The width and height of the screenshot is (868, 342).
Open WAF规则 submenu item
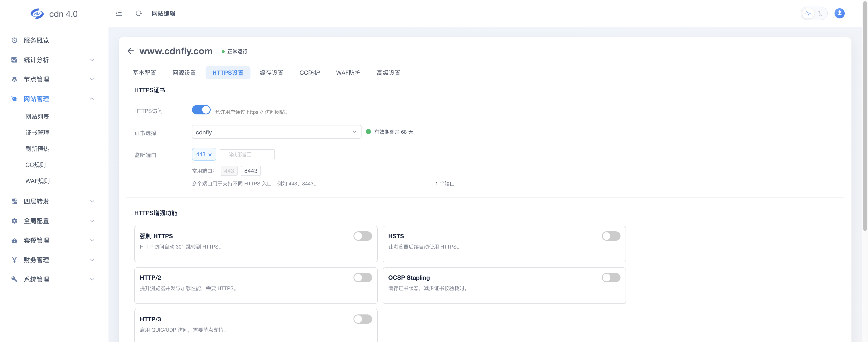37,181
